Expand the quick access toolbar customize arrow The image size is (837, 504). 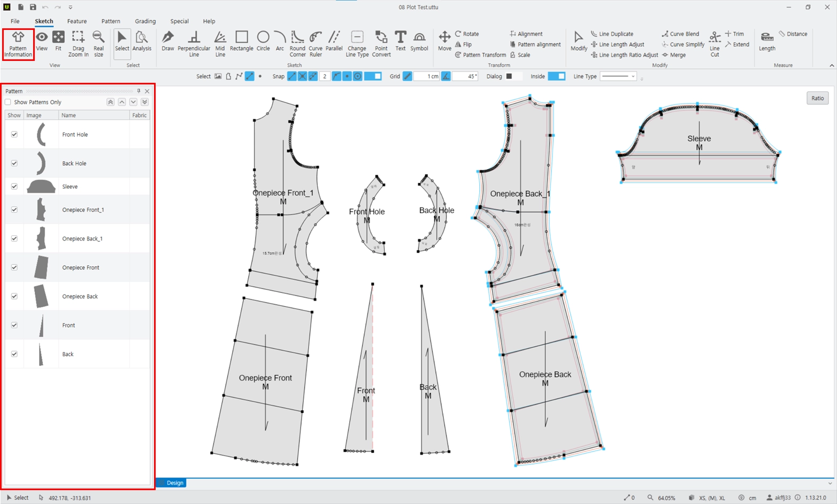pos(71,7)
